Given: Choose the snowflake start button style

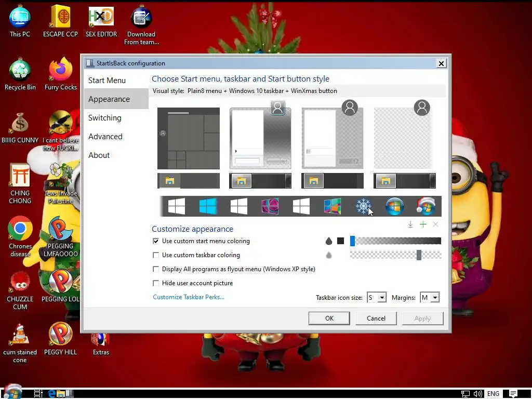Looking at the screenshot, I should [363, 206].
